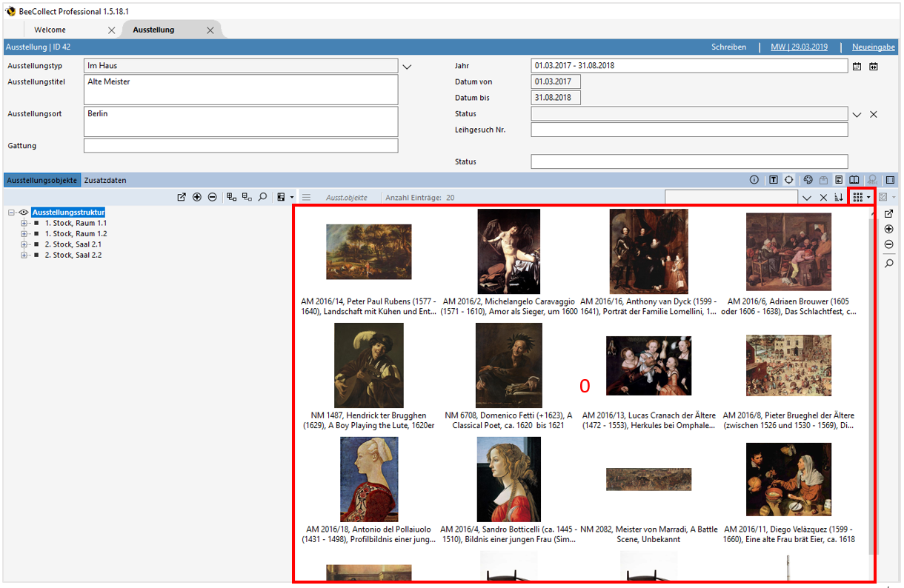The height and width of the screenshot is (588, 904).
Task: Toggle the eye visibility icon next to Ausstellungsstruktur
Action: pyautogui.click(x=23, y=212)
